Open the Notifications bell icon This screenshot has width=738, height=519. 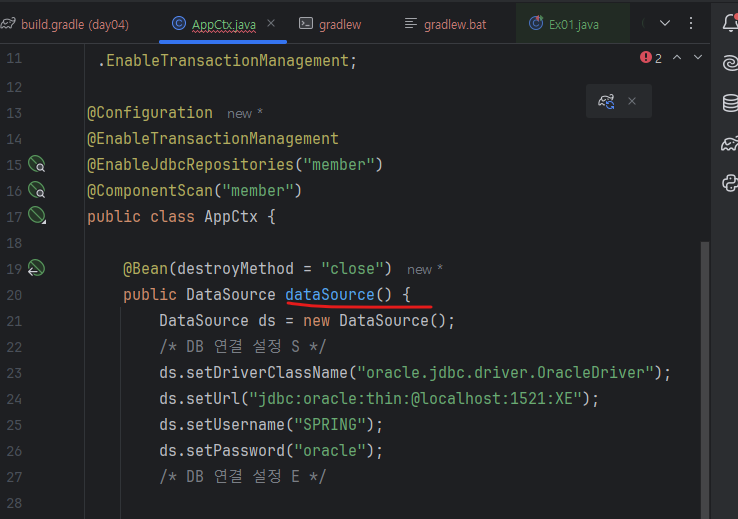[x=730, y=22]
